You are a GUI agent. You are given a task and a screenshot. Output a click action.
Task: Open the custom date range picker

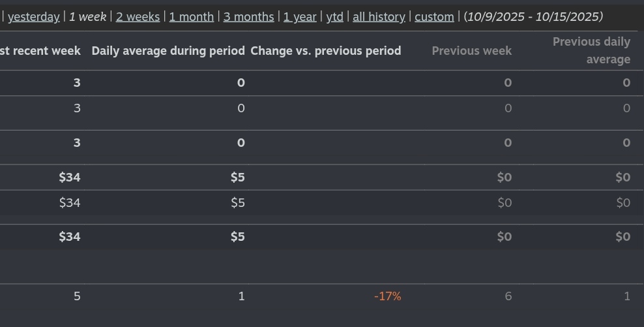(x=434, y=17)
